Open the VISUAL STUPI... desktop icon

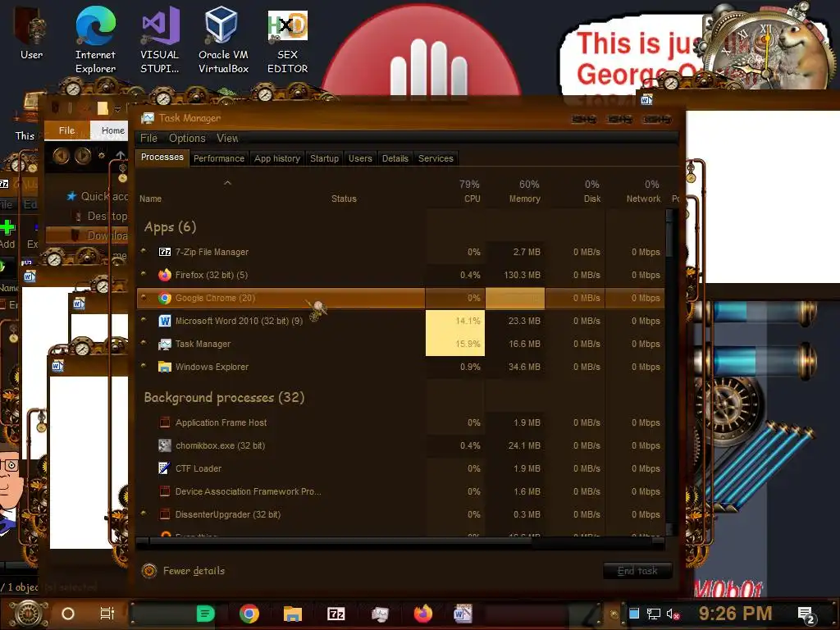click(x=160, y=40)
